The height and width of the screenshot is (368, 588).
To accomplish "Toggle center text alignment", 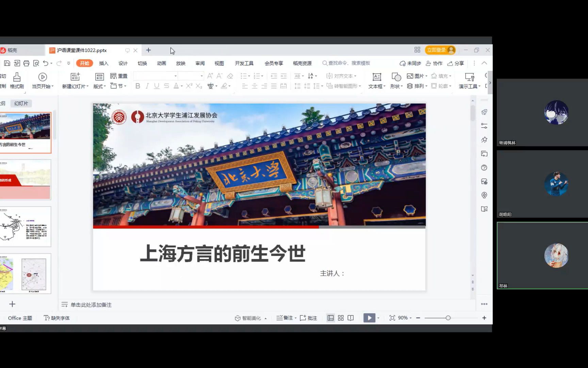I will 255,86.
